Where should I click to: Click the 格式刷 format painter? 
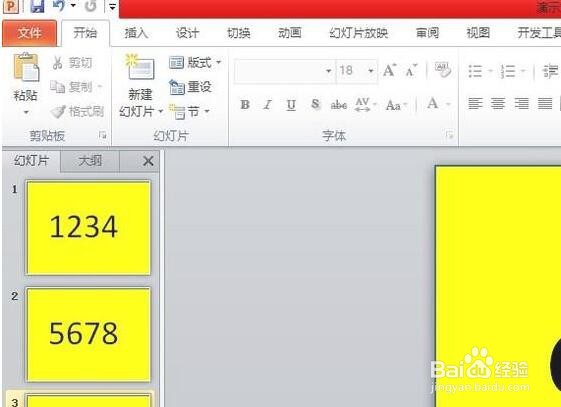point(77,112)
